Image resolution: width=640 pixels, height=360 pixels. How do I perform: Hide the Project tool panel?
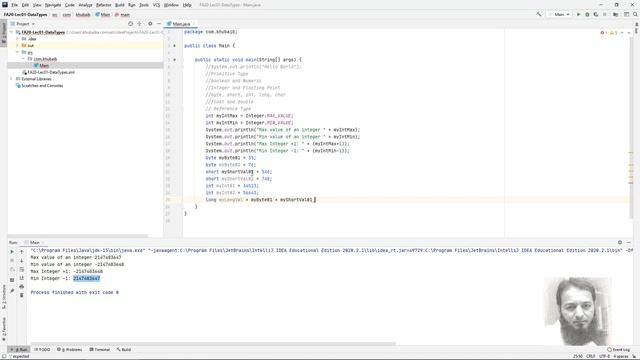tap(159, 24)
